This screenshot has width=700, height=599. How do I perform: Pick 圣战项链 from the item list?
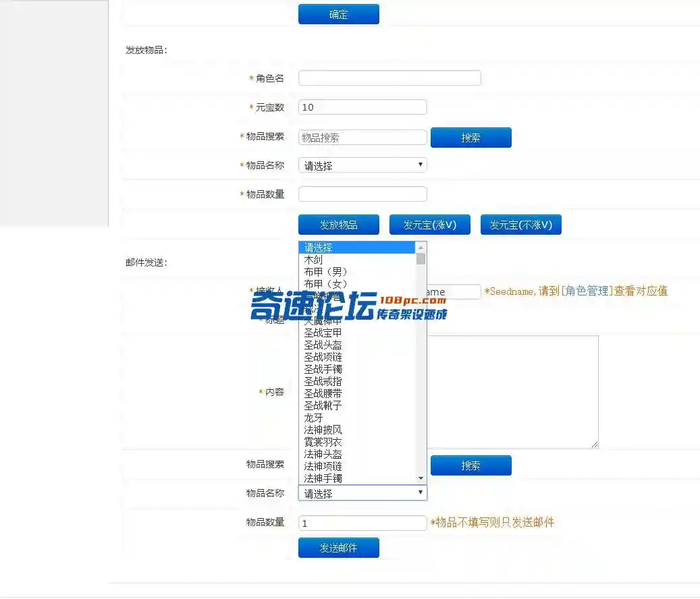(357, 357)
